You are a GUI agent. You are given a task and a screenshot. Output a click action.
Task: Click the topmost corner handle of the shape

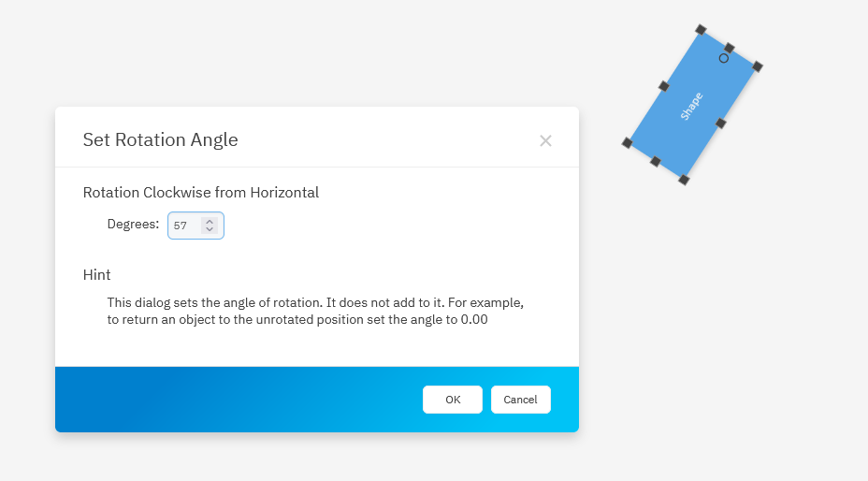701,30
